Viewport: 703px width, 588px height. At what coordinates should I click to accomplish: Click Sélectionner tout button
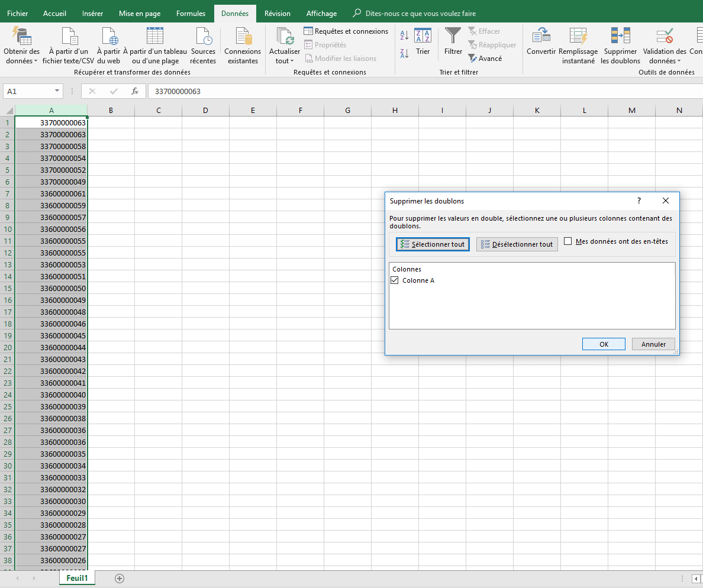433,244
